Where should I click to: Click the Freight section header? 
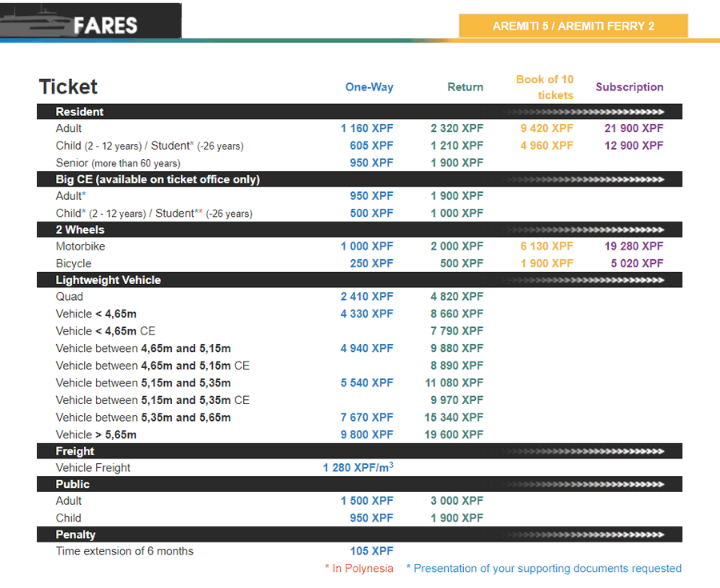(x=359, y=451)
